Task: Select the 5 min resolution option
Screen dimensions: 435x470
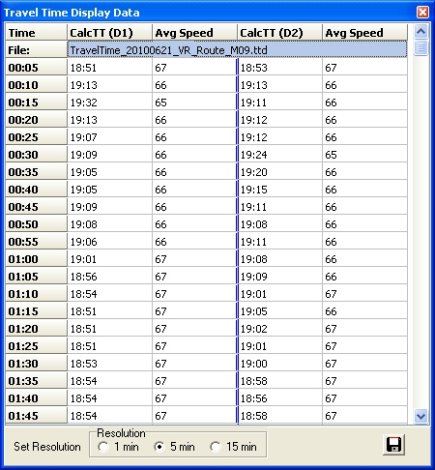Action: pos(160,447)
